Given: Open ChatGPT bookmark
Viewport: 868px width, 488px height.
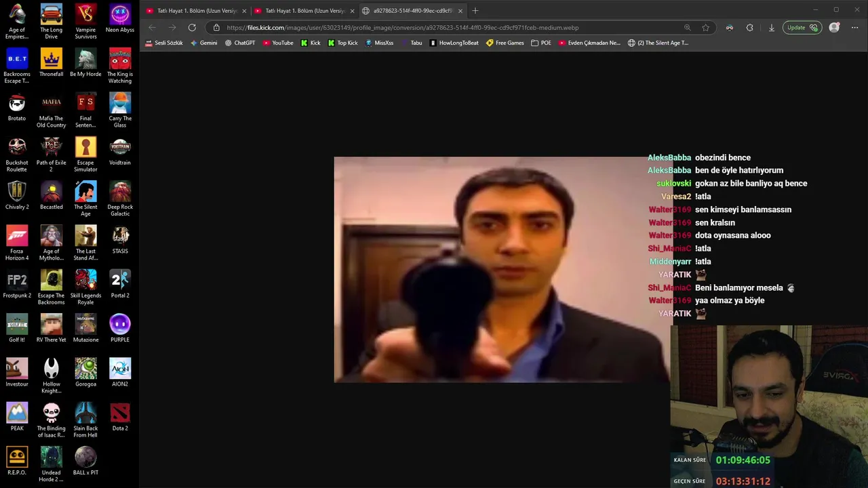Looking at the screenshot, I should coord(240,43).
